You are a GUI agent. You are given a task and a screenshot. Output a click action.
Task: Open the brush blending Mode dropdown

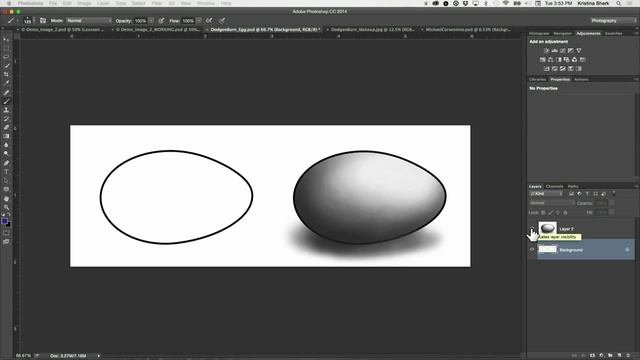(x=89, y=20)
